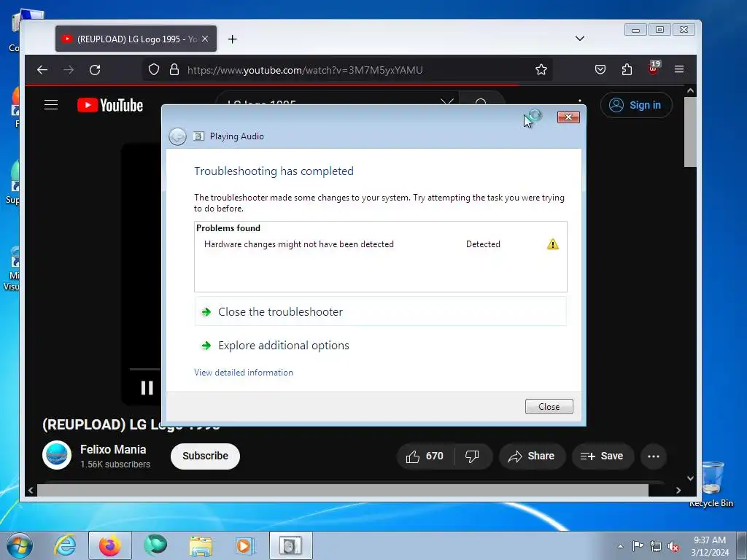Save video to playlist
Screen dimensions: 747x560
(603, 456)
